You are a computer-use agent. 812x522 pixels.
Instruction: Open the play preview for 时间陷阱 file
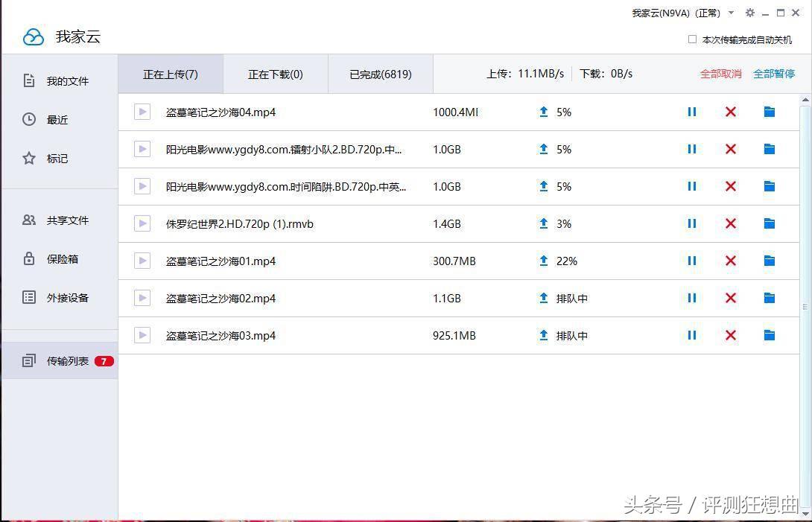142,186
